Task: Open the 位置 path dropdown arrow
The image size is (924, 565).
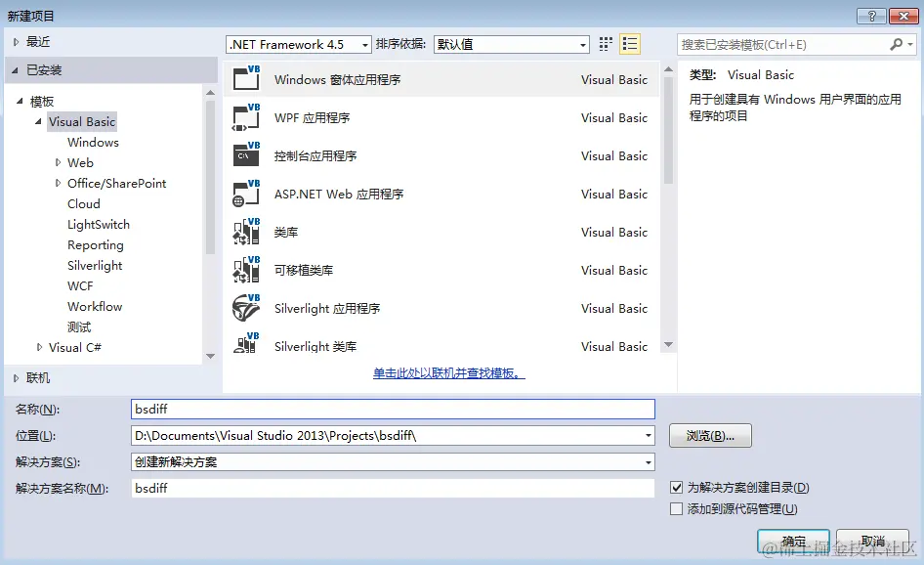Action: [x=647, y=434]
